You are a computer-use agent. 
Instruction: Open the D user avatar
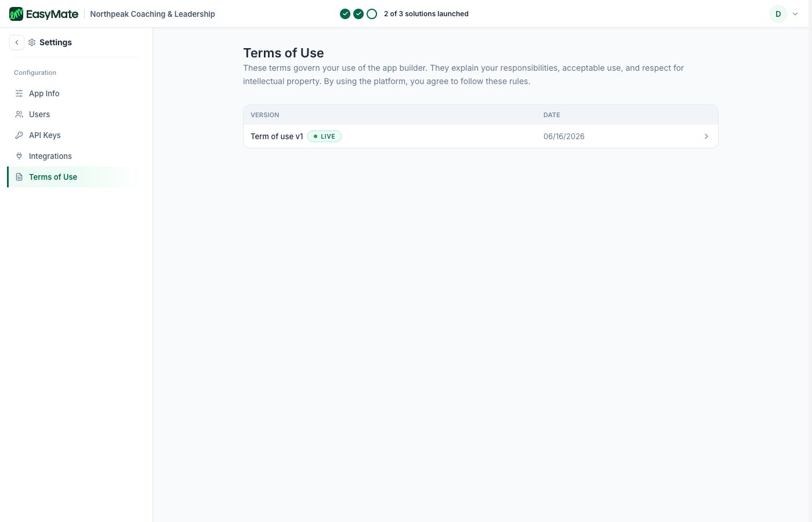click(x=778, y=14)
